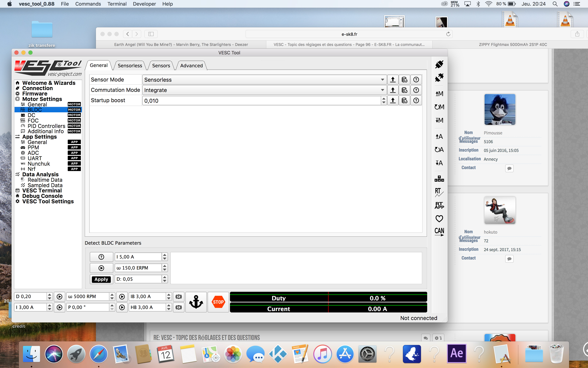Apply handbrake current HB 3,00 A button
The image size is (588, 368).
(178, 307)
